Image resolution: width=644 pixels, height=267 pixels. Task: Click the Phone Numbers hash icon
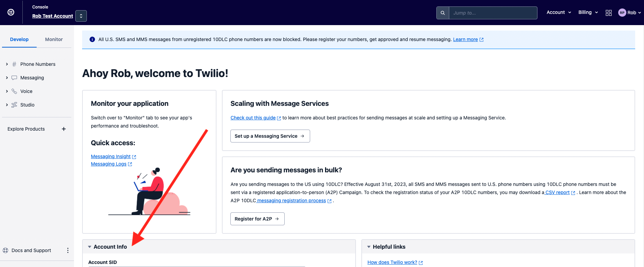click(14, 64)
